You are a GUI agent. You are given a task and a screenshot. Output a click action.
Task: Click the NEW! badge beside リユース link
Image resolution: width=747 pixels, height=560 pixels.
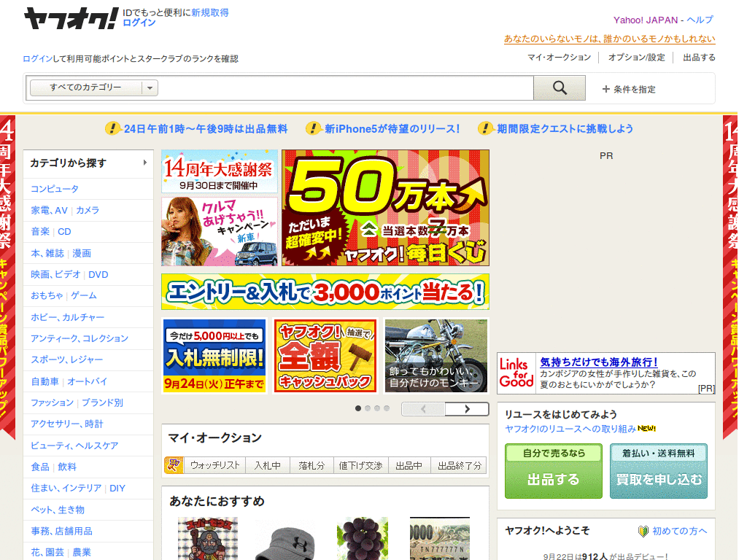click(646, 429)
